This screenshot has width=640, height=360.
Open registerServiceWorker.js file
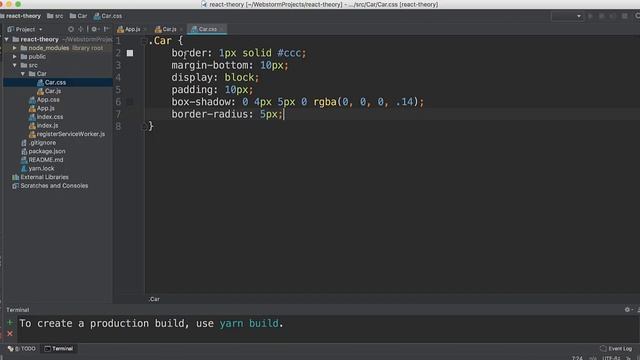(x=67, y=134)
